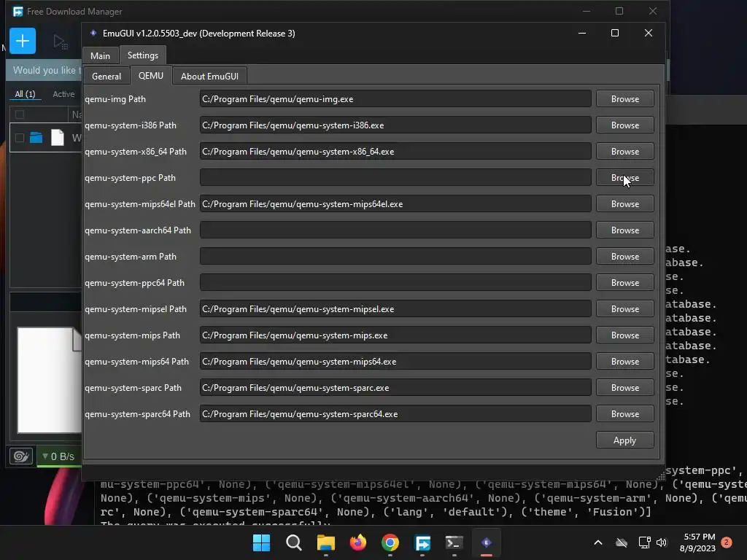Open Windows Start menu on taskbar

click(x=261, y=542)
